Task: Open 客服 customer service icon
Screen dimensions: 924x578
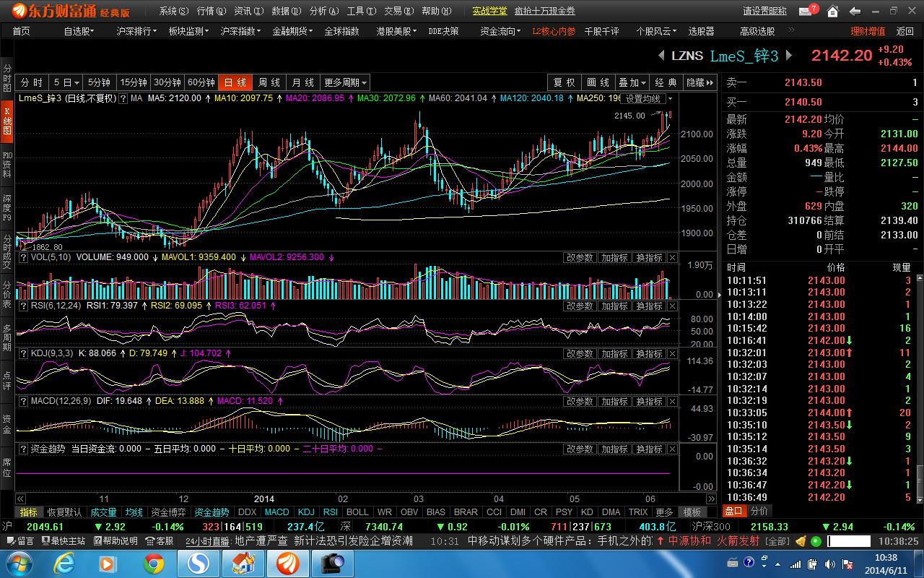Action: pyautogui.click(x=150, y=540)
